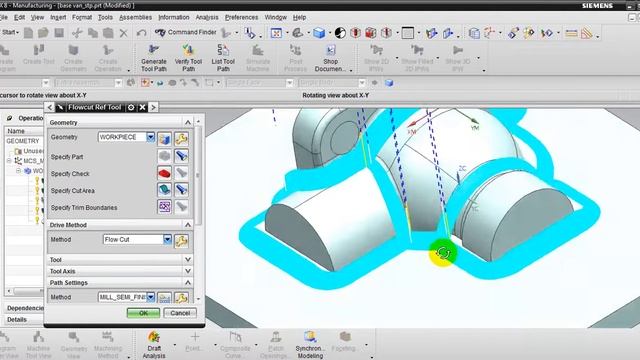Open the Assemblies menu

coord(135,18)
